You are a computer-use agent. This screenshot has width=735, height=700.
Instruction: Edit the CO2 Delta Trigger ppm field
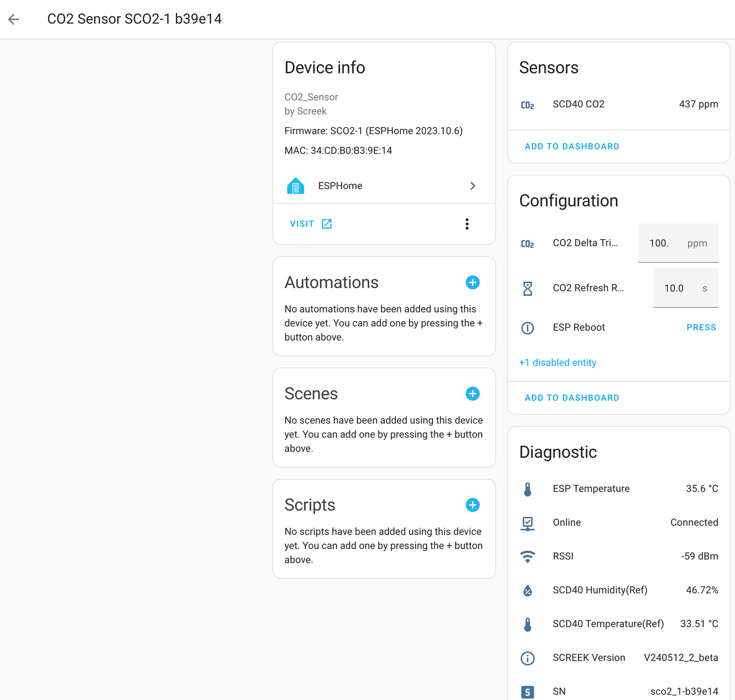coord(678,243)
